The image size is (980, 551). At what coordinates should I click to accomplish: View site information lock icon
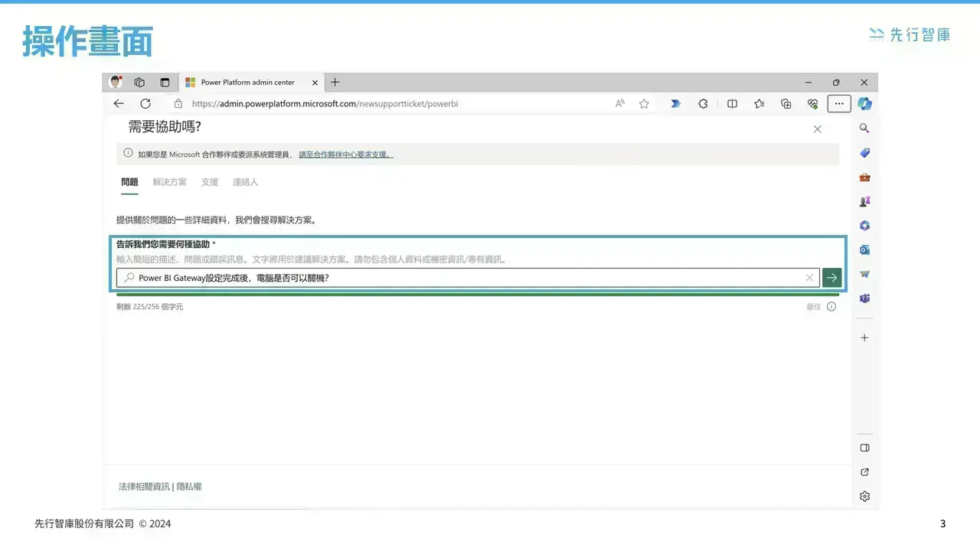[x=178, y=104]
